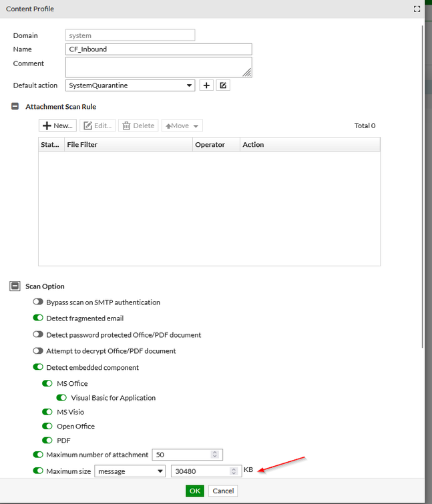This screenshot has width=432, height=504.
Task: Create a new attachment scan rule
Action: [x=57, y=125]
